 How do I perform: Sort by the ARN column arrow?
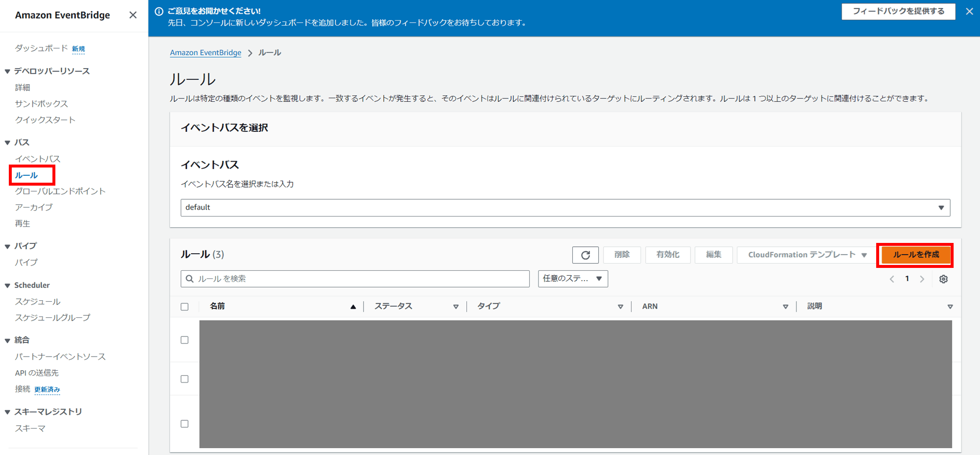coord(785,307)
